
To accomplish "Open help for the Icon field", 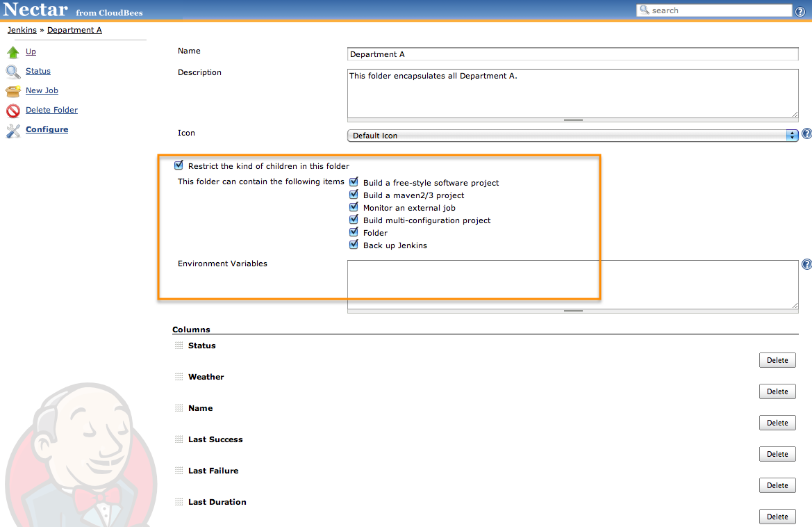I will 807,133.
